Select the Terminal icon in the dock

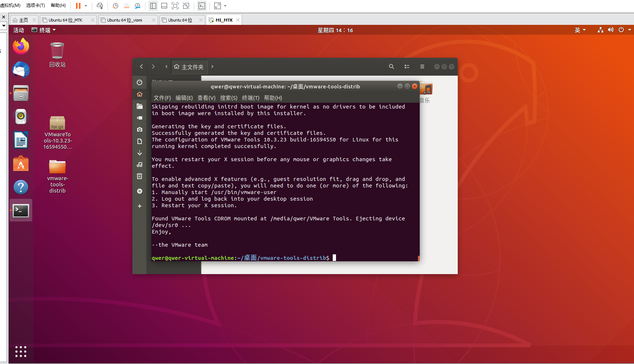click(x=21, y=211)
